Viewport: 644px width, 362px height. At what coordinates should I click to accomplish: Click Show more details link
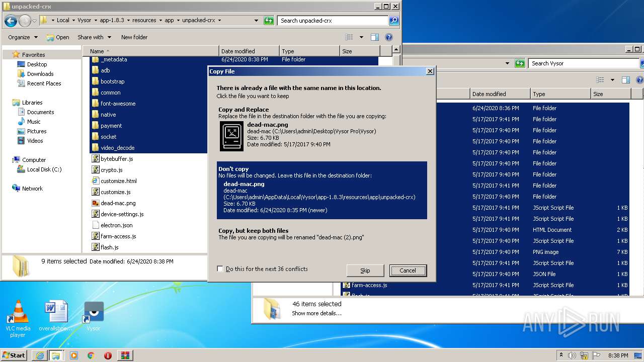pos(316,313)
